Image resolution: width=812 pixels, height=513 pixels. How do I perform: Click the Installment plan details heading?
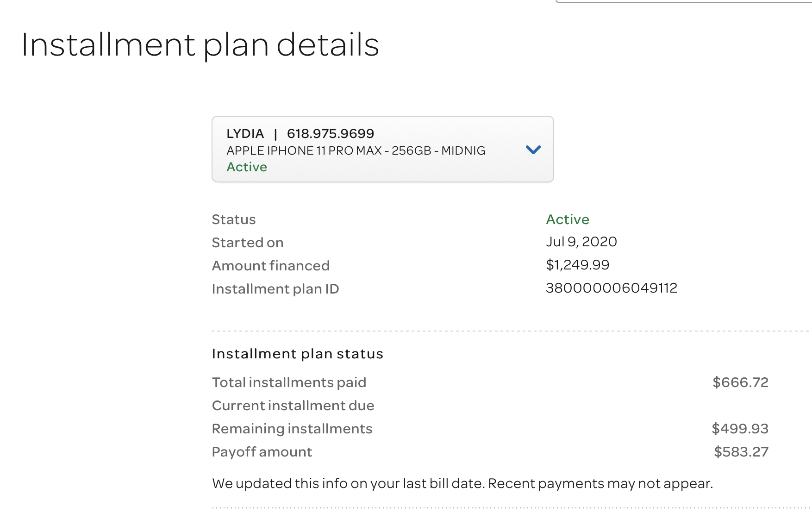200,45
